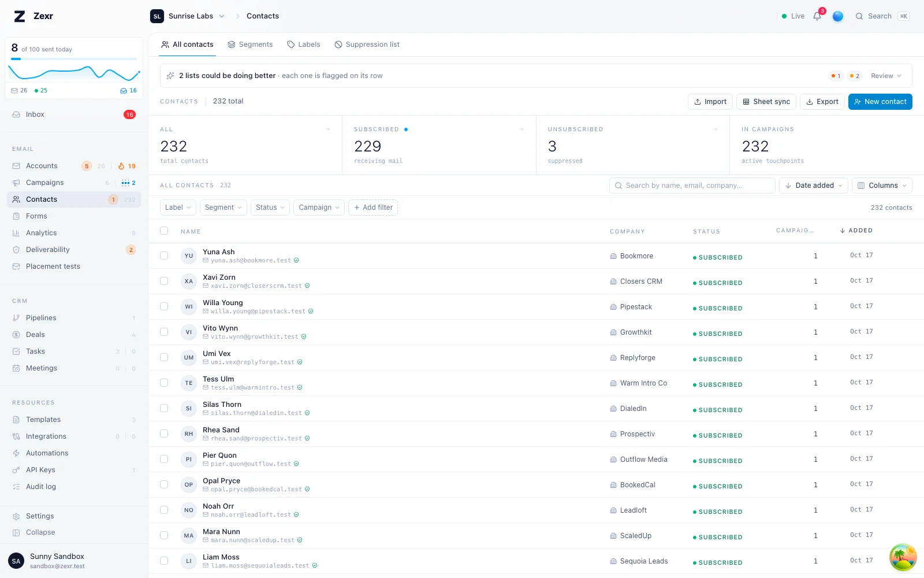Image resolution: width=924 pixels, height=578 pixels.
Task: Click the Contacts breadcrumb
Action: 263,16
